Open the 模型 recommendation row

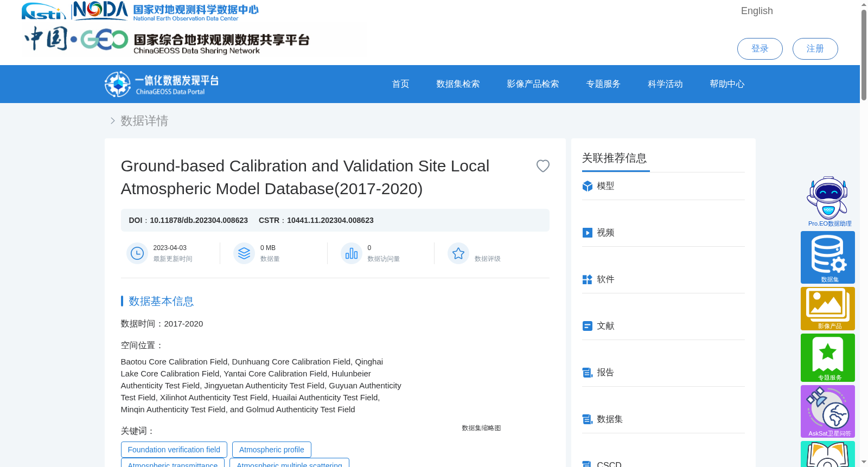(663, 186)
